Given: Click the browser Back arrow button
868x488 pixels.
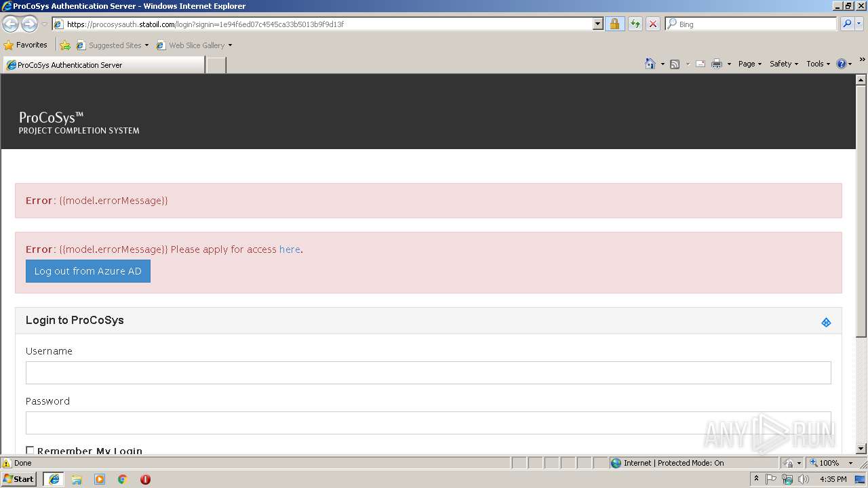Looking at the screenshot, I should 10,24.
